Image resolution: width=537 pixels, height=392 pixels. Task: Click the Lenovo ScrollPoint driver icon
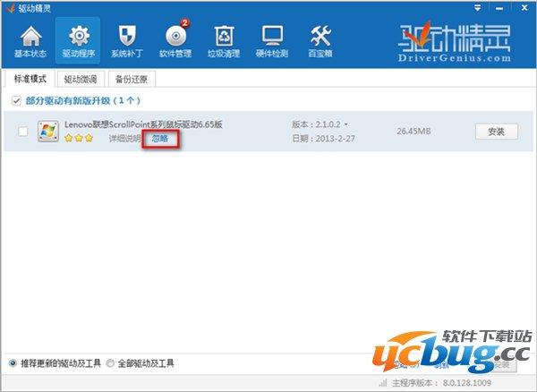coord(48,132)
